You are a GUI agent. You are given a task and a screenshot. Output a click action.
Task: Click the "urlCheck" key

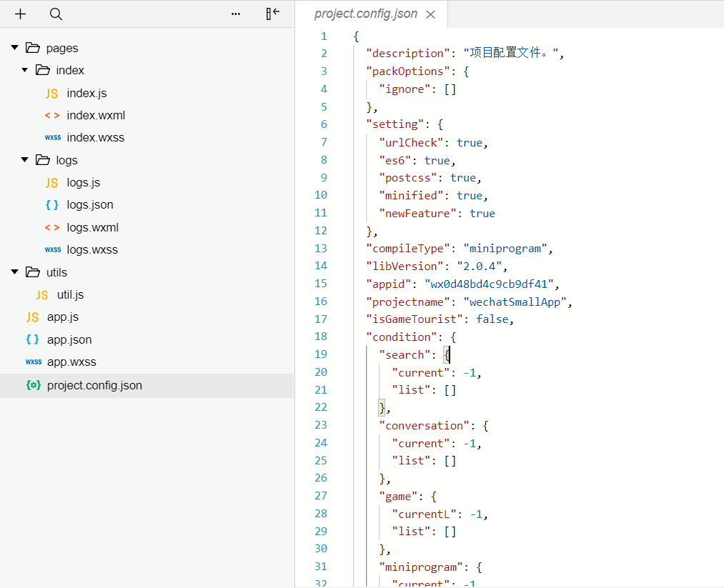(411, 143)
